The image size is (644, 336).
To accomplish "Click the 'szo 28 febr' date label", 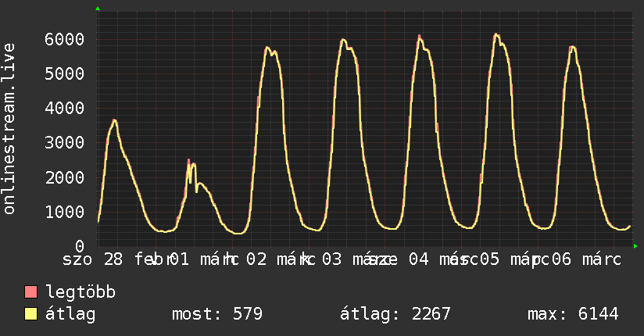I will pyautogui.click(x=116, y=259).
